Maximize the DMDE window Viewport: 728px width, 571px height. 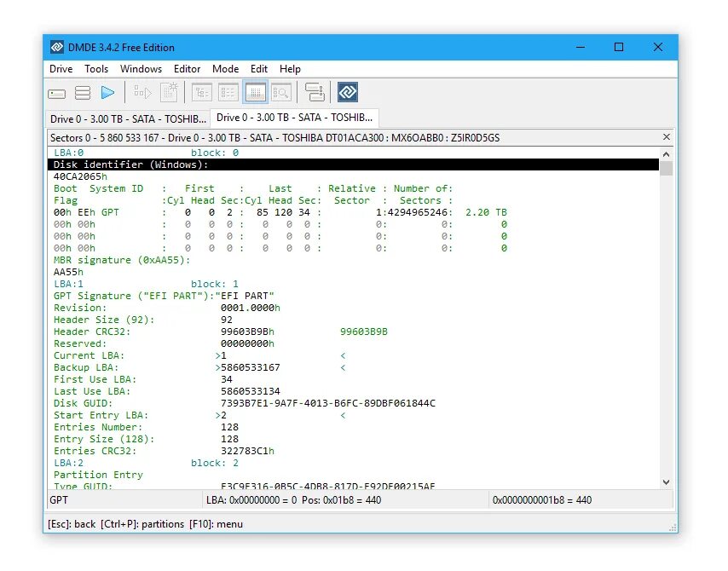(618, 47)
